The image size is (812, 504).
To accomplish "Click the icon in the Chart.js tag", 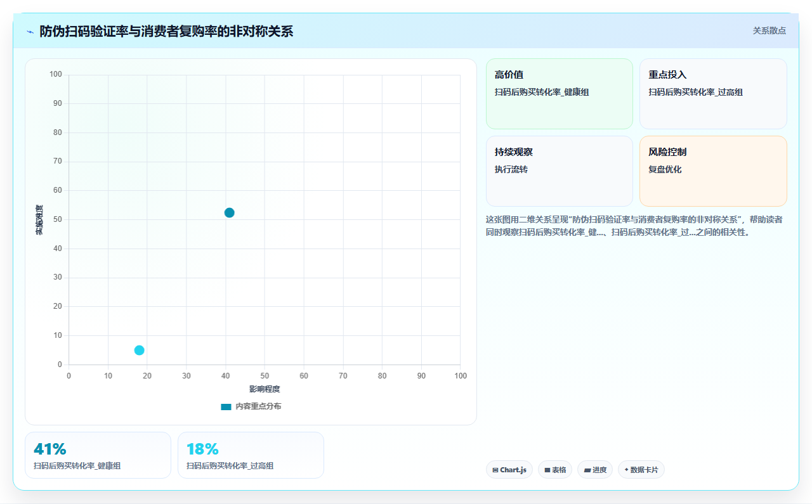I will [x=495, y=470].
